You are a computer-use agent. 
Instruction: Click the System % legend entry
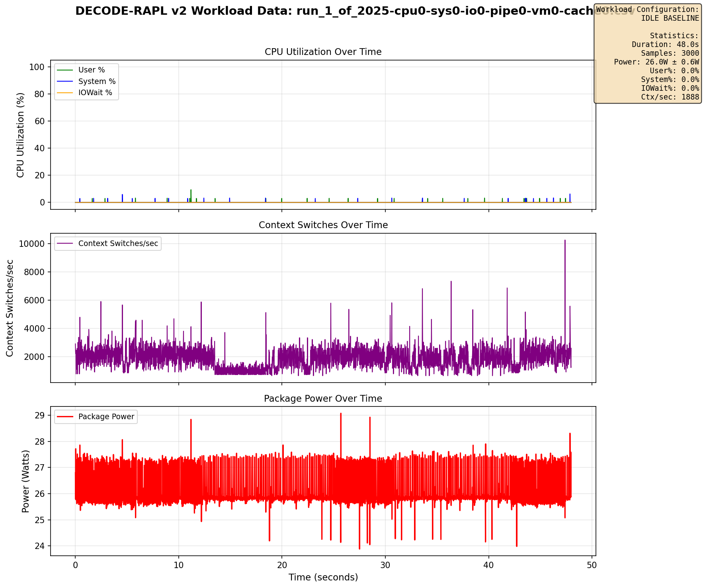[86, 82]
